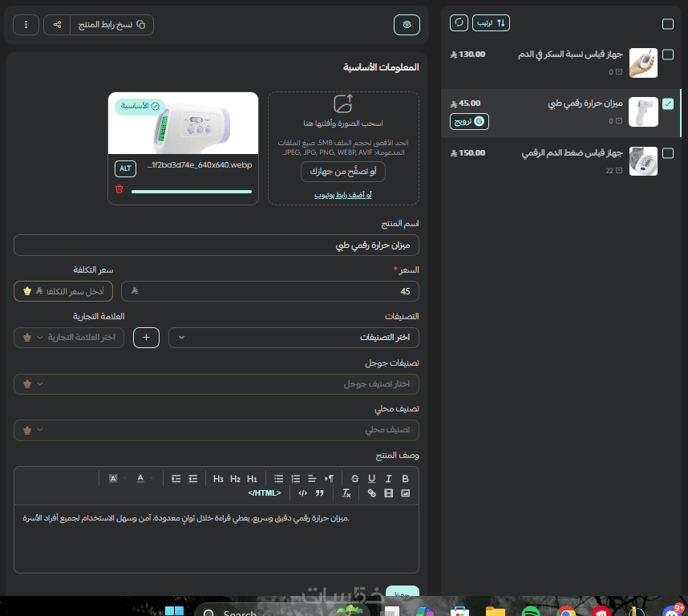
Task: Click the eye preview icon button
Action: pyautogui.click(x=407, y=25)
